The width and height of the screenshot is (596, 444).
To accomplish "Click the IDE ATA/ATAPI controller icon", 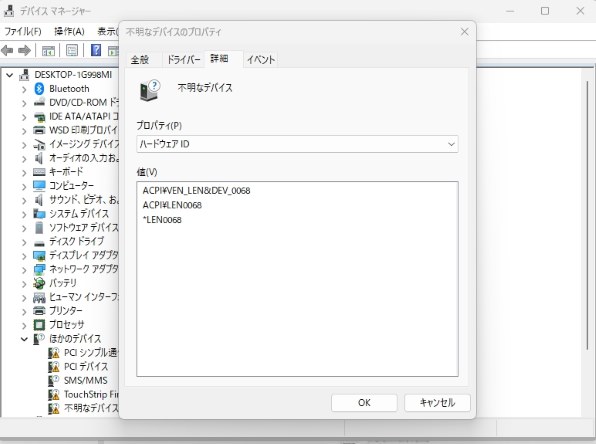I will (x=39, y=117).
